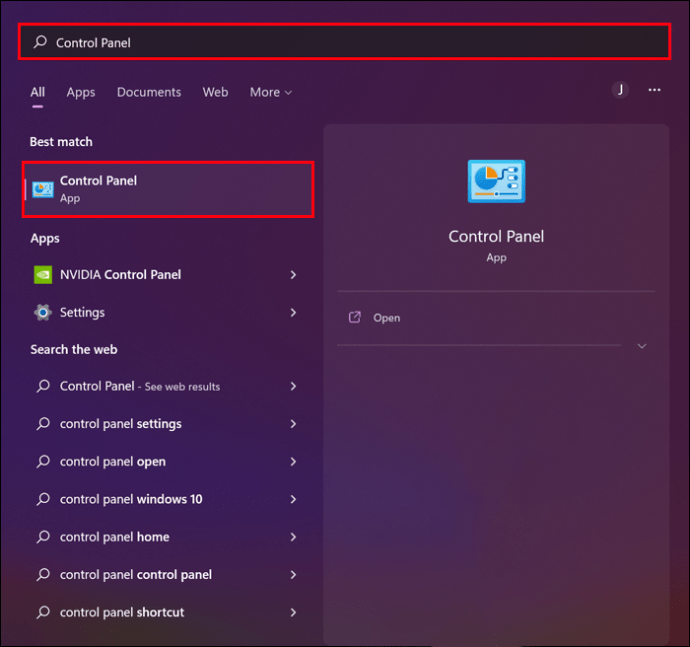This screenshot has height=647, width=690.
Task: Click the large Control Panel preview icon
Action: tap(496, 181)
